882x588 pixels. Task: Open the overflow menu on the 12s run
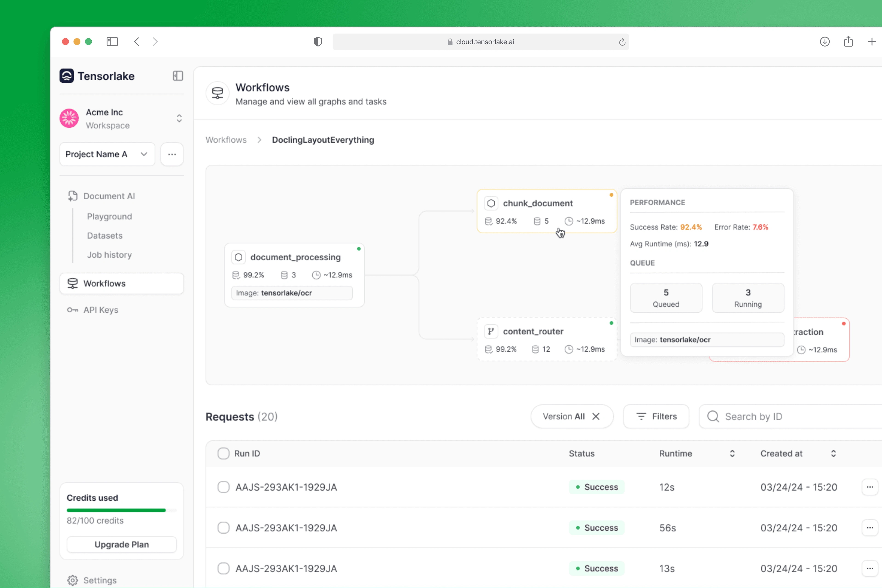click(x=870, y=487)
